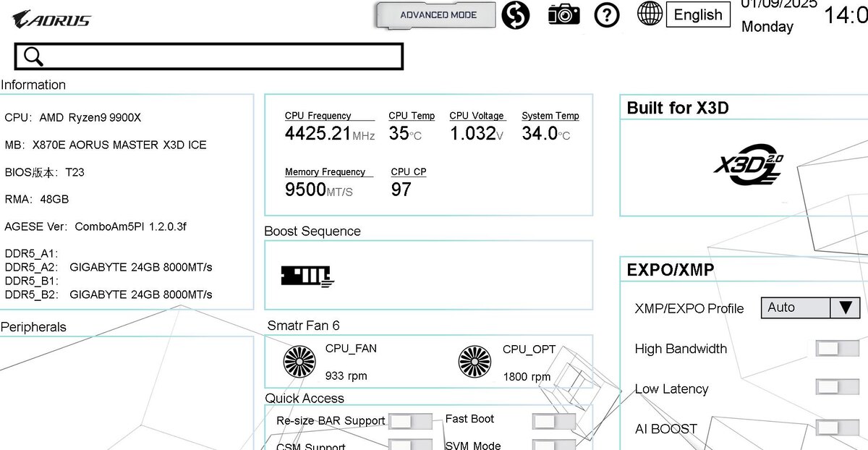Screen dimensions: 868x450
Task: Click the 933 rpm reading
Action: coord(346,376)
